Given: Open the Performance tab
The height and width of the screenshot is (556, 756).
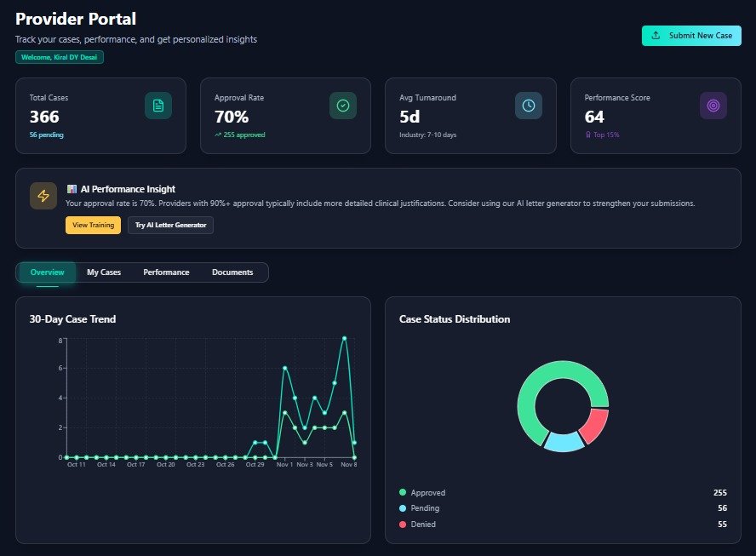Looking at the screenshot, I should click(x=166, y=272).
